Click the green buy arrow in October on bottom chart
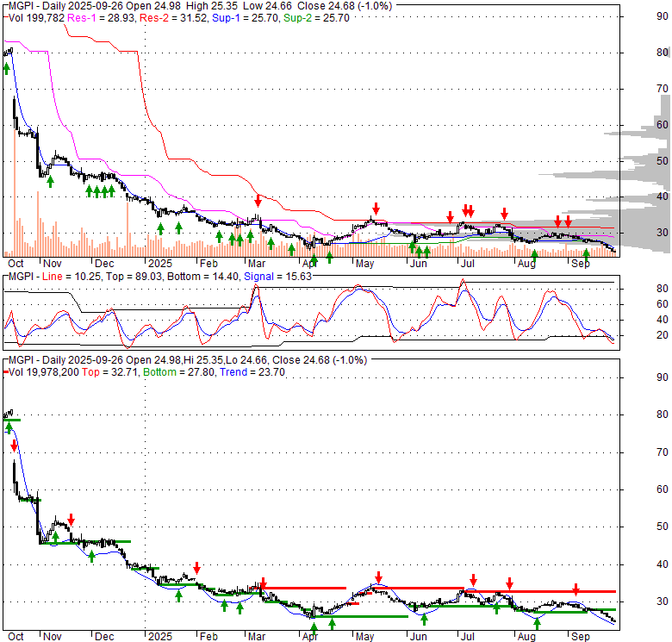 (x=9, y=427)
